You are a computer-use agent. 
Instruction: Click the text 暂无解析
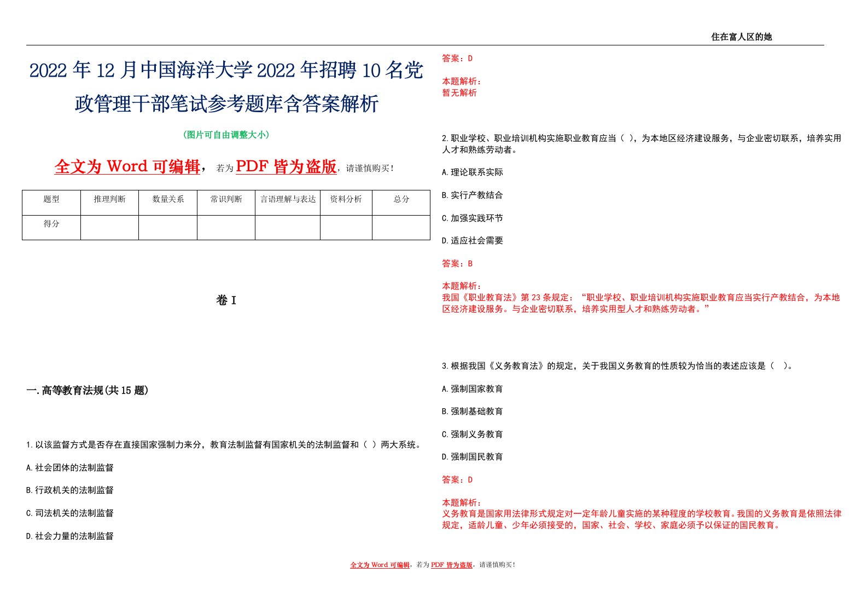[459, 93]
